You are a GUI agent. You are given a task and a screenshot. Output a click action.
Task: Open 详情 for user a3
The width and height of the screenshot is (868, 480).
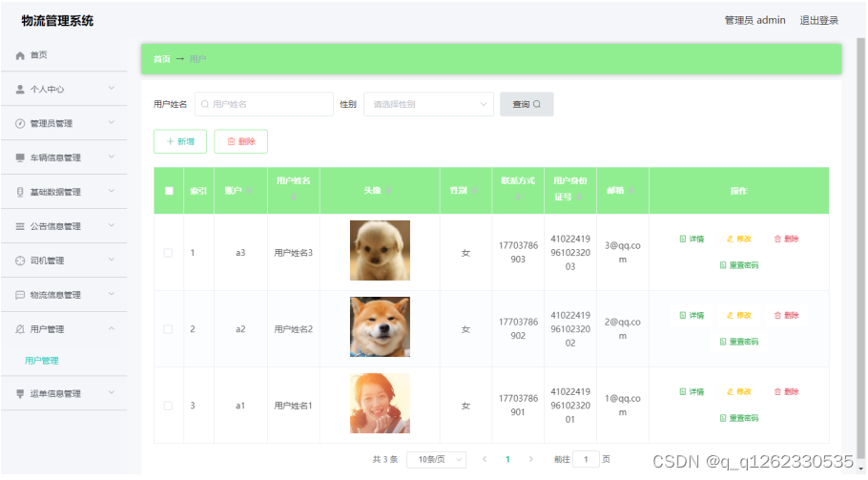(692, 240)
